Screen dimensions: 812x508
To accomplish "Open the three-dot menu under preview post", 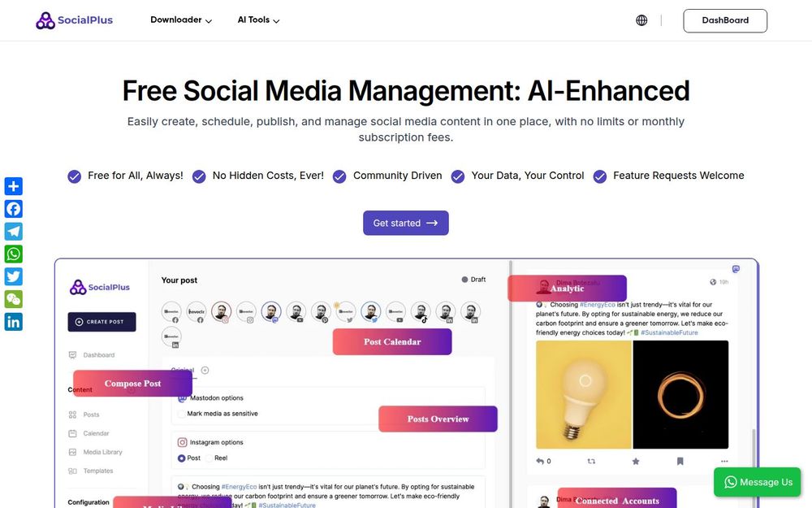I will [724, 461].
